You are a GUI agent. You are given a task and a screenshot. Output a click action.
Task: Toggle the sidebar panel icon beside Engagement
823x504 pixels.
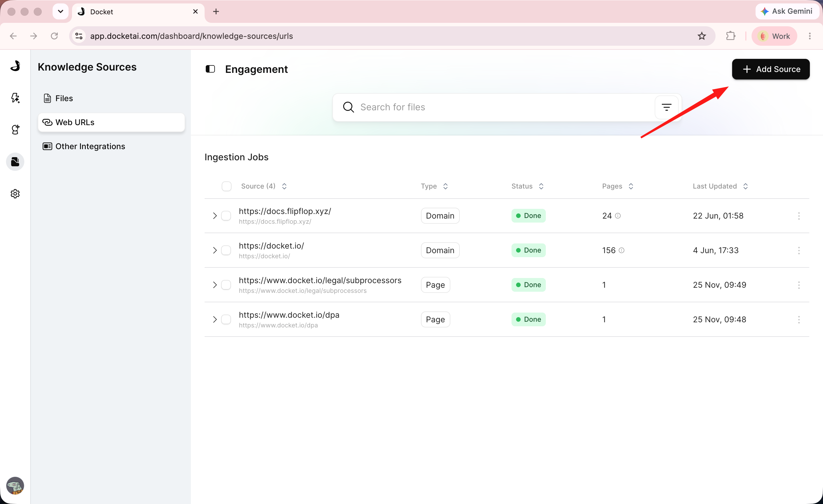tap(210, 69)
